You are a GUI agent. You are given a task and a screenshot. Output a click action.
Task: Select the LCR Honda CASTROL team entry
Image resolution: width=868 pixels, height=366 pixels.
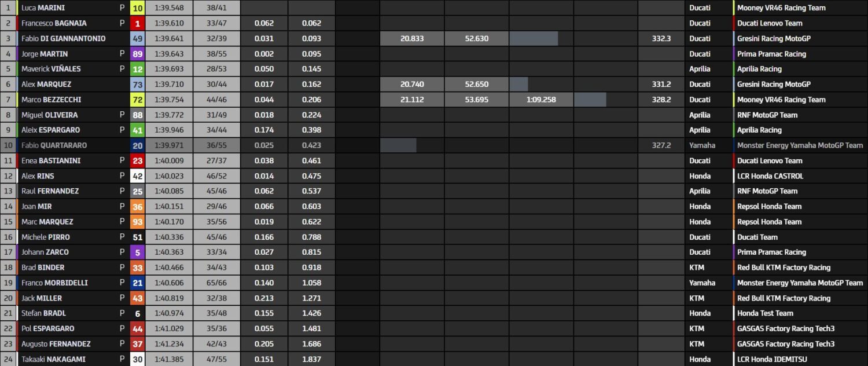(770, 176)
